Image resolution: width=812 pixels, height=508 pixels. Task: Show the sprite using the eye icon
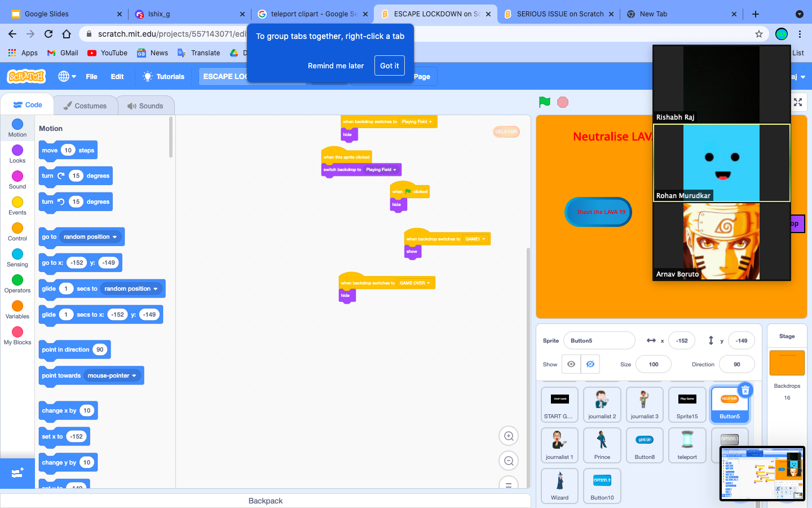[571, 364]
